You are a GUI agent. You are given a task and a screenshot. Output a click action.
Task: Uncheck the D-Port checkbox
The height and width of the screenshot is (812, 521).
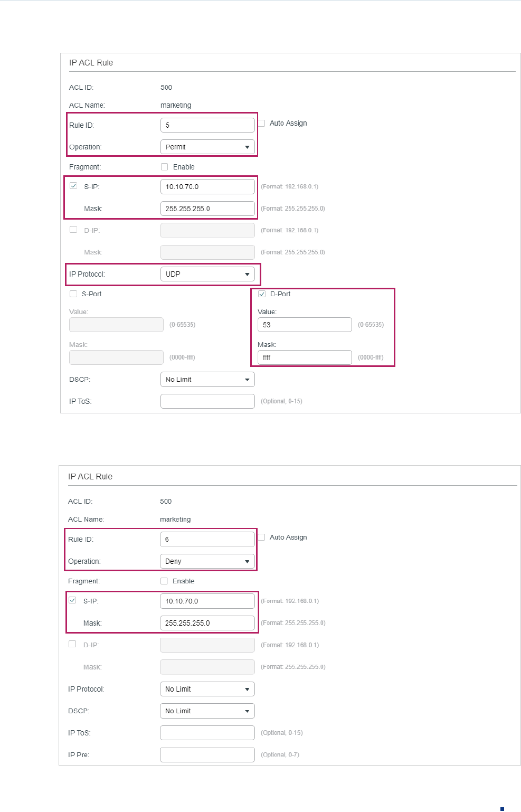[x=262, y=294]
